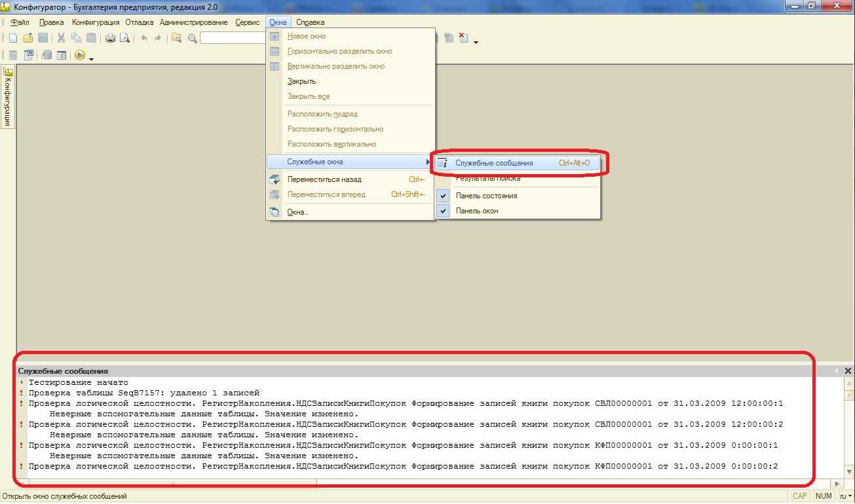Select the Окна... menu entry
Image resolution: width=855 pixels, height=504 pixels.
click(351, 212)
